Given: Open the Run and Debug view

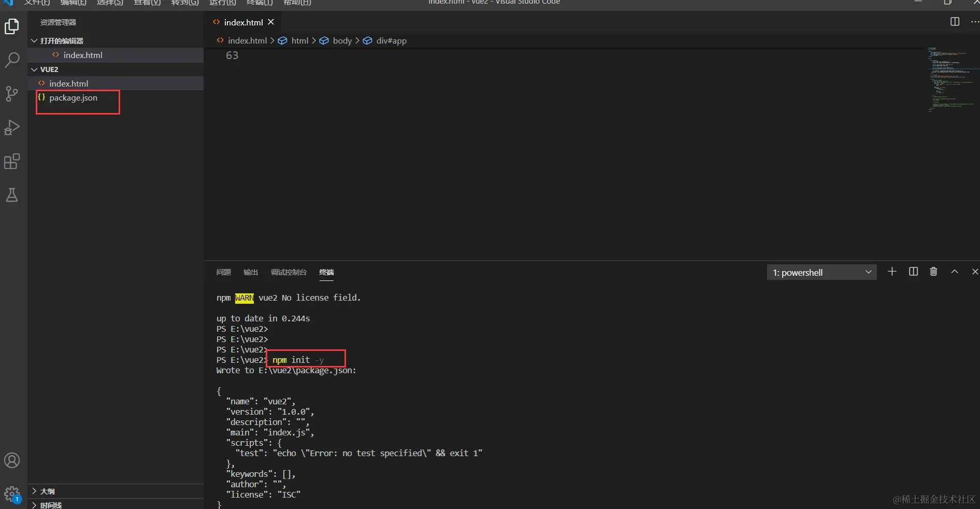Looking at the screenshot, I should 12,128.
